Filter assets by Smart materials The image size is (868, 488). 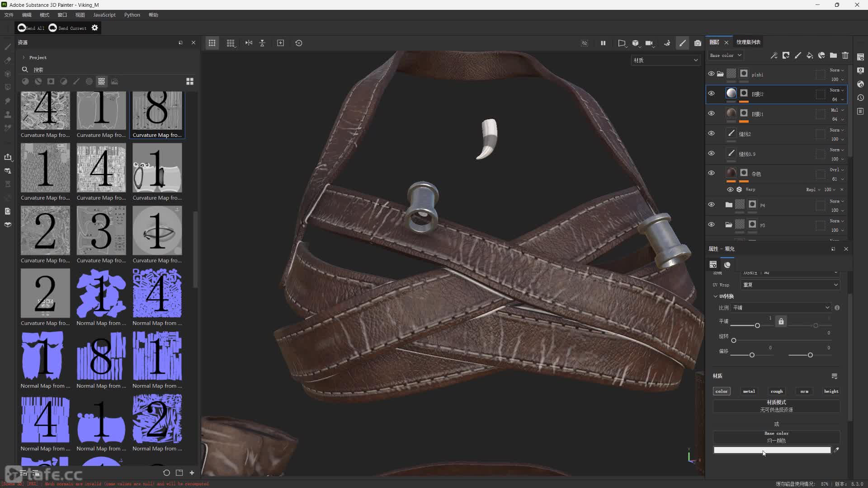coord(38,81)
